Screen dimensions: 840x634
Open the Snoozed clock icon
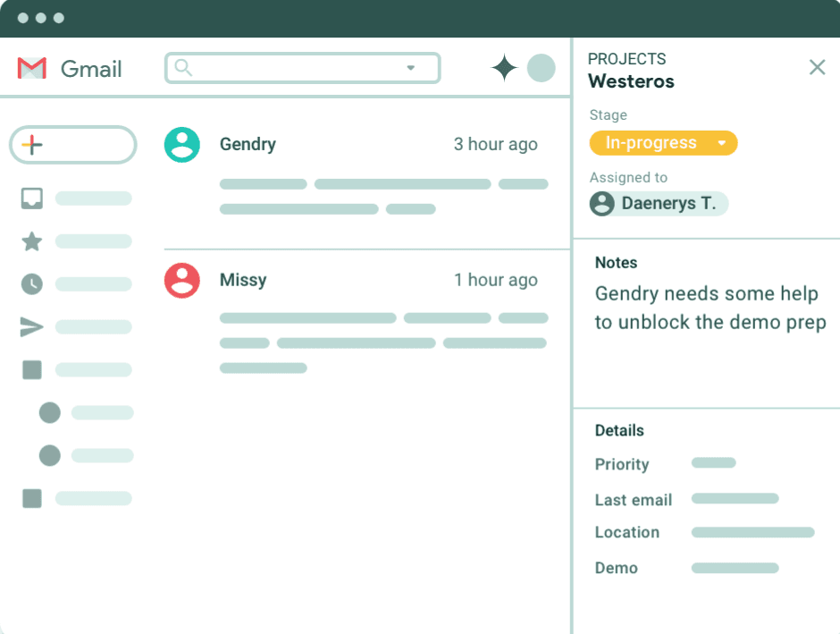[x=32, y=284]
